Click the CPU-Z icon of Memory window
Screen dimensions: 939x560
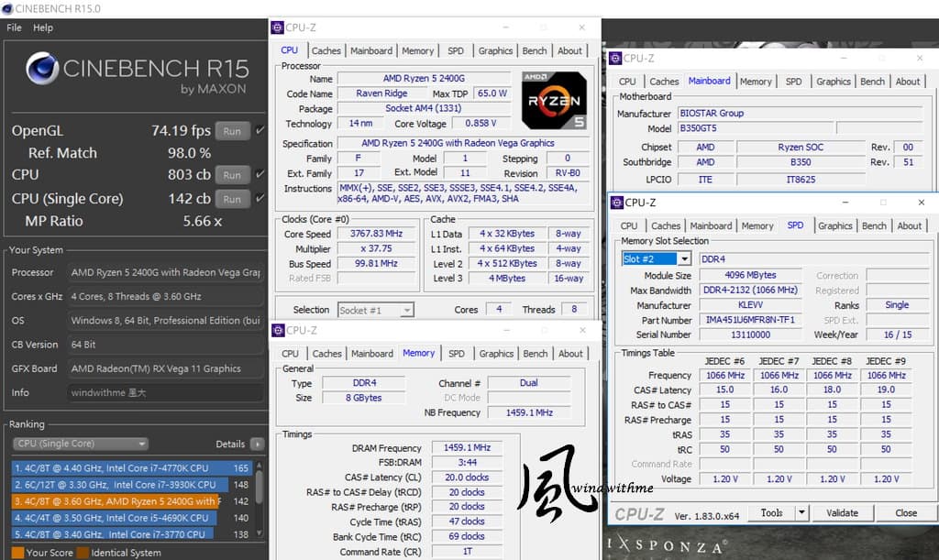click(278, 330)
